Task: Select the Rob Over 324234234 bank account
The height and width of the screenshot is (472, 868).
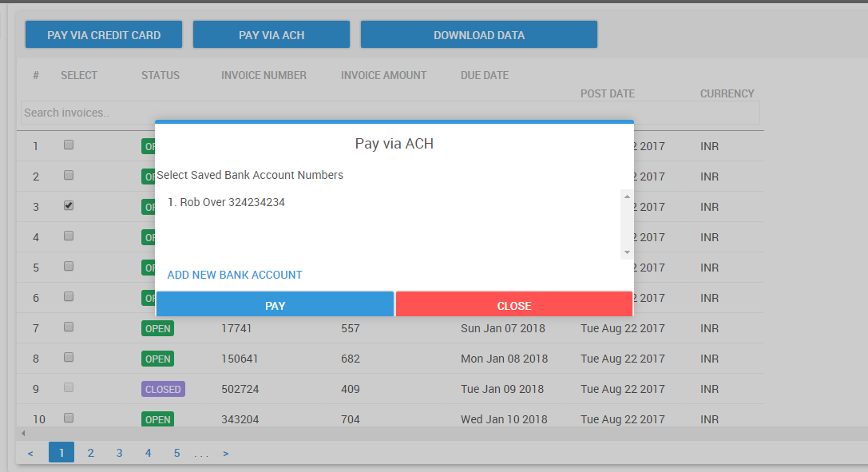Action: click(x=227, y=203)
